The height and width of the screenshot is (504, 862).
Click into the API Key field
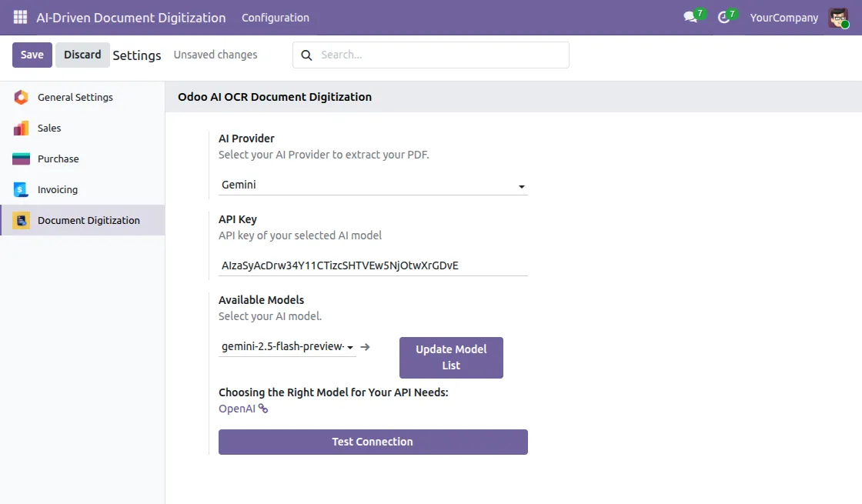tap(373, 265)
